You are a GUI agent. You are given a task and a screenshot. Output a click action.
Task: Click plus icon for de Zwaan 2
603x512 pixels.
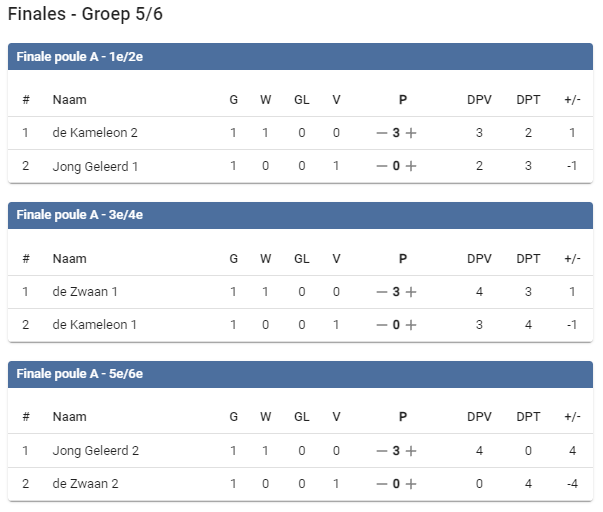click(411, 484)
